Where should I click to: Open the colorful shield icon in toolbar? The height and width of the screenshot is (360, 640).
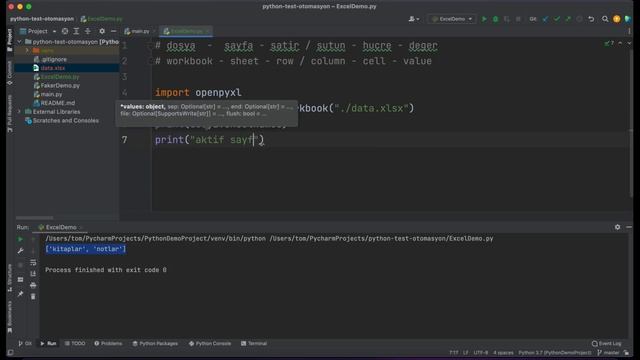click(x=628, y=19)
